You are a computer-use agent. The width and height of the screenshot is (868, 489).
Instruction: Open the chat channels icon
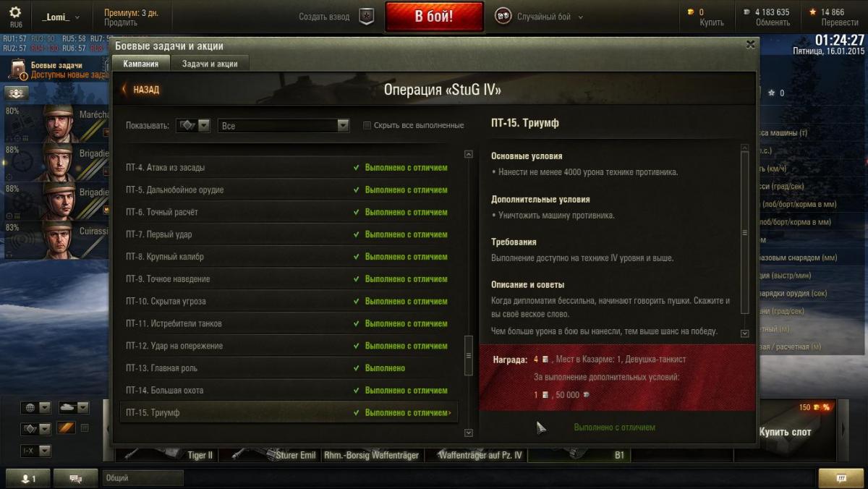tap(76, 478)
